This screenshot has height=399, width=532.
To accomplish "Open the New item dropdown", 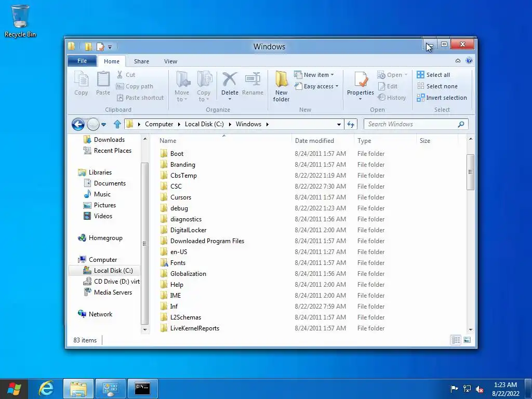I will click(x=314, y=75).
